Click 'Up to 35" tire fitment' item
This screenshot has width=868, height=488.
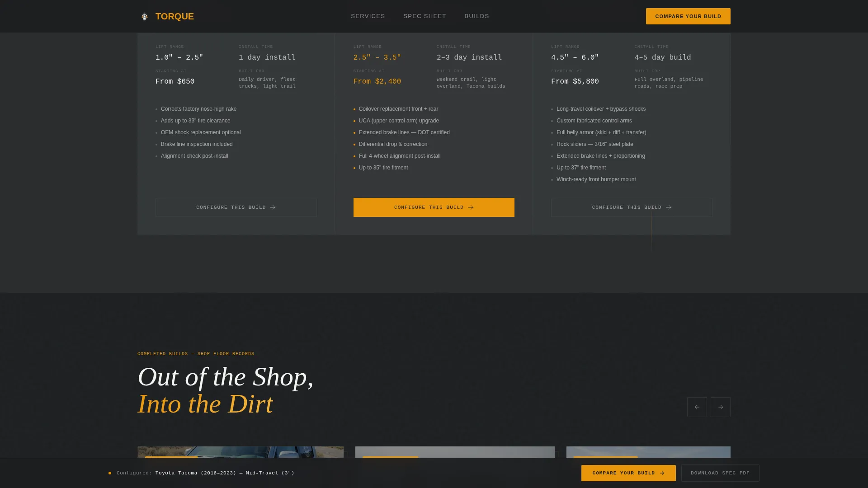[x=383, y=168]
